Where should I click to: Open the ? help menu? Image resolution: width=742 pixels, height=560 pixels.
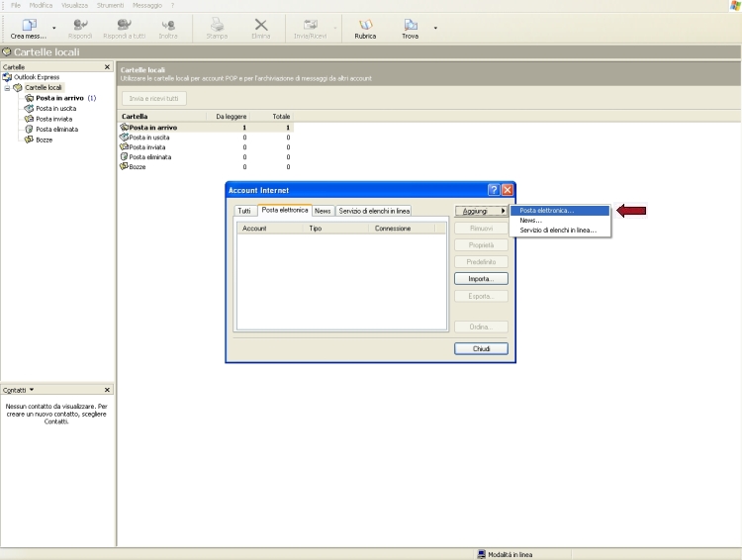pyautogui.click(x=173, y=6)
